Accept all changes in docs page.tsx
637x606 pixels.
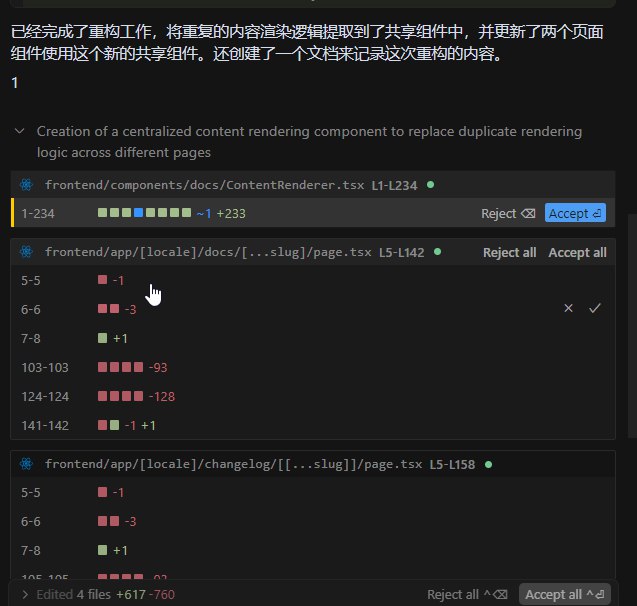(x=577, y=252)
